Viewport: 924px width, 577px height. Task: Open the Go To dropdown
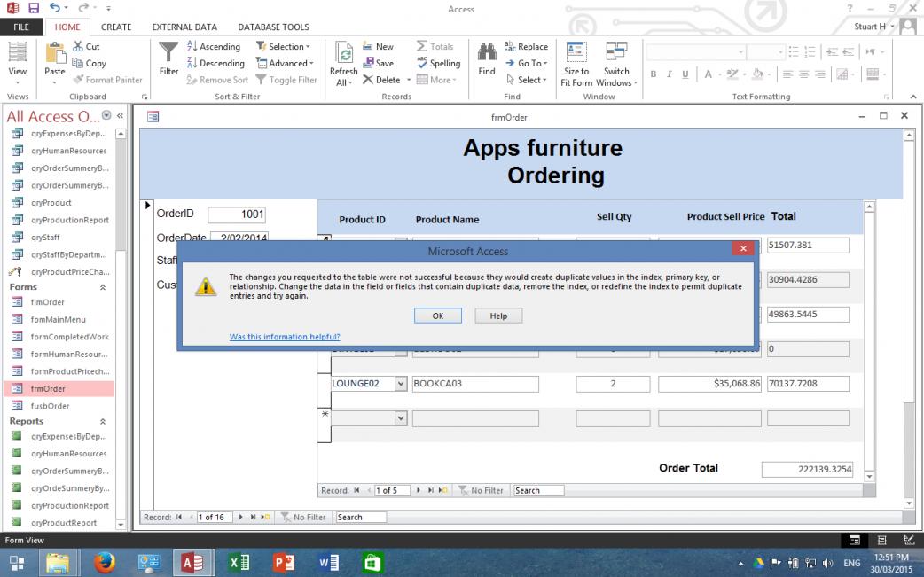[527, 63]
